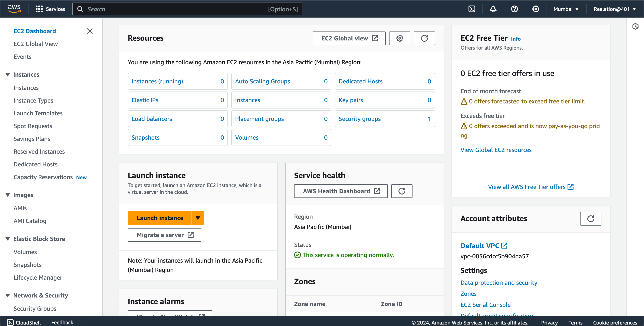Screen dimensions: 644x326
Task: Collapse the Network & Security section
Action: click(x=8, y=295)
